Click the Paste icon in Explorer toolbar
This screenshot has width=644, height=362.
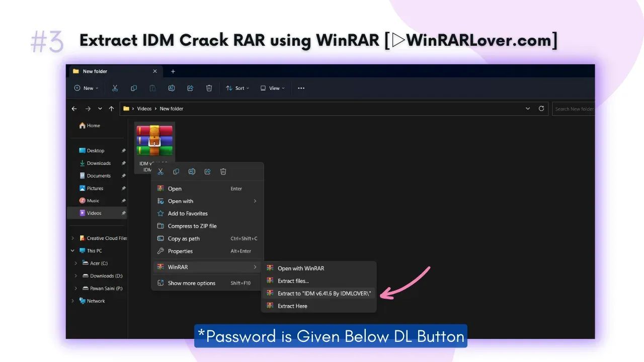coord(152,88)
